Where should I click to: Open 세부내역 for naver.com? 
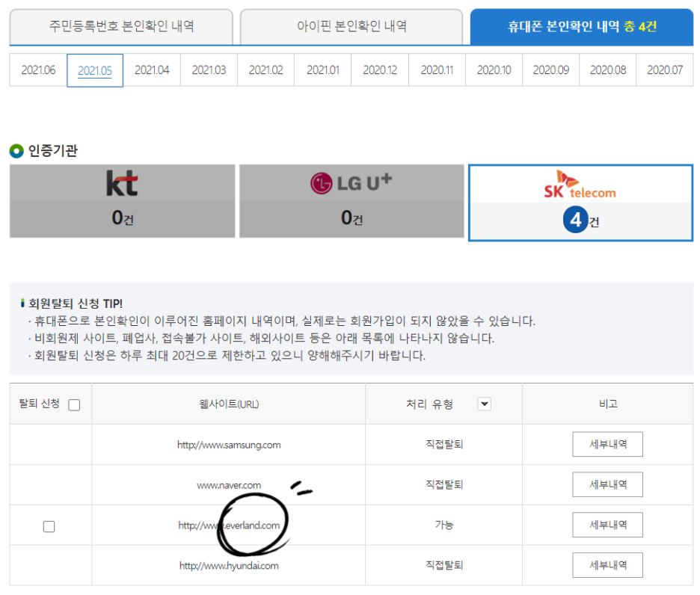click(607, 484)
